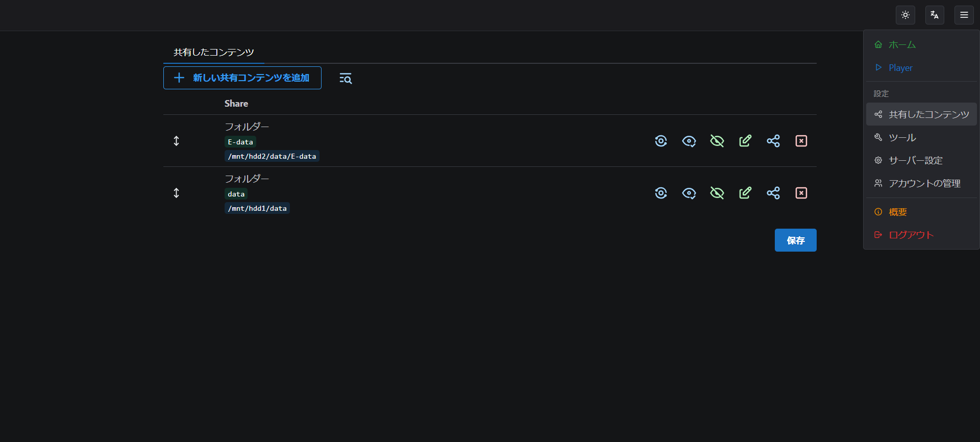Edit the E-data shared folder
980x442 pixels.
[745, 141]
